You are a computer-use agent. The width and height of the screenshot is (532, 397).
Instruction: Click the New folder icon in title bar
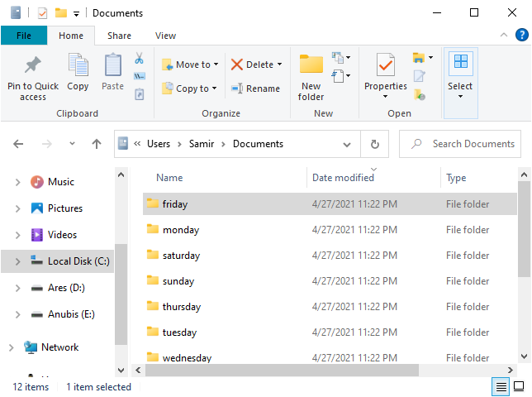61,13
